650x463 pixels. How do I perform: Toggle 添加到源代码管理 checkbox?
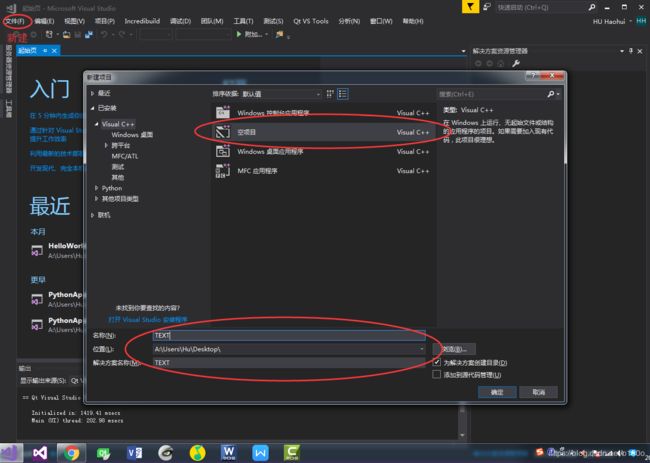tap(437, 374)
